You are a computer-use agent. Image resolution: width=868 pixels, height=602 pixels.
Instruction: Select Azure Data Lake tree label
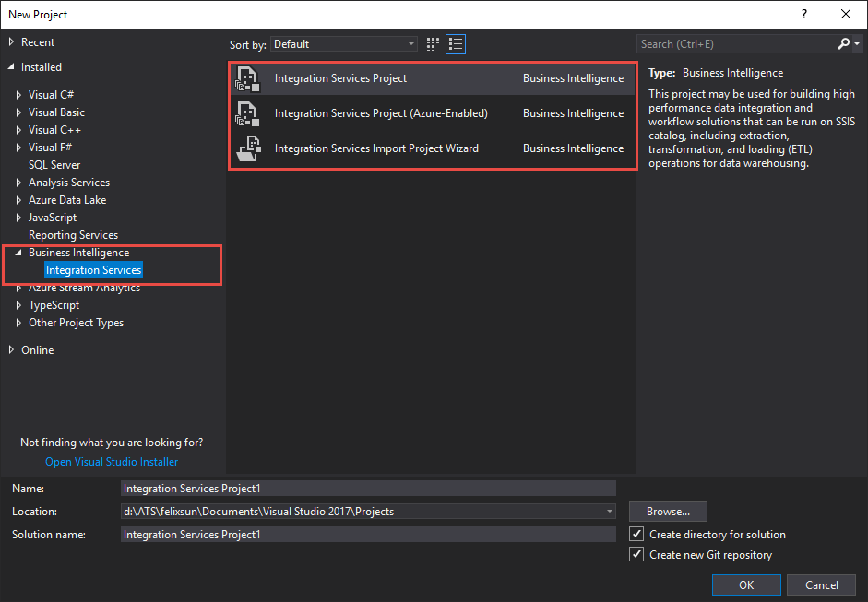(67, 200)
